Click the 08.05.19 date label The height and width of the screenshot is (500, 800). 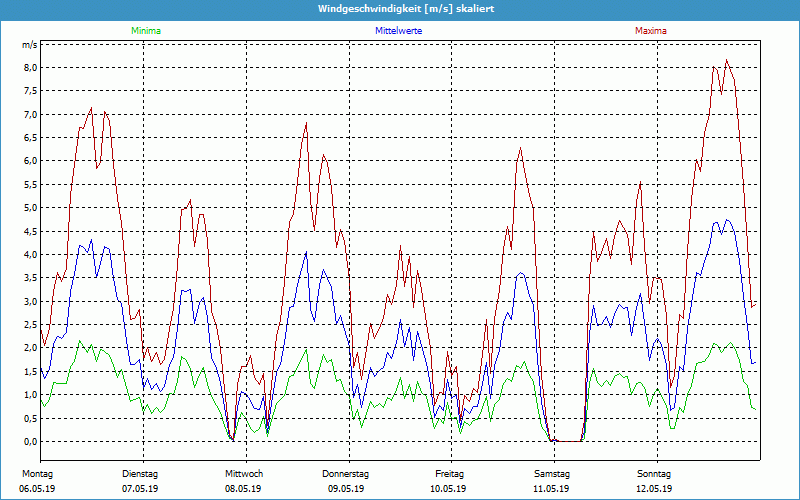(x=243, y=489)
